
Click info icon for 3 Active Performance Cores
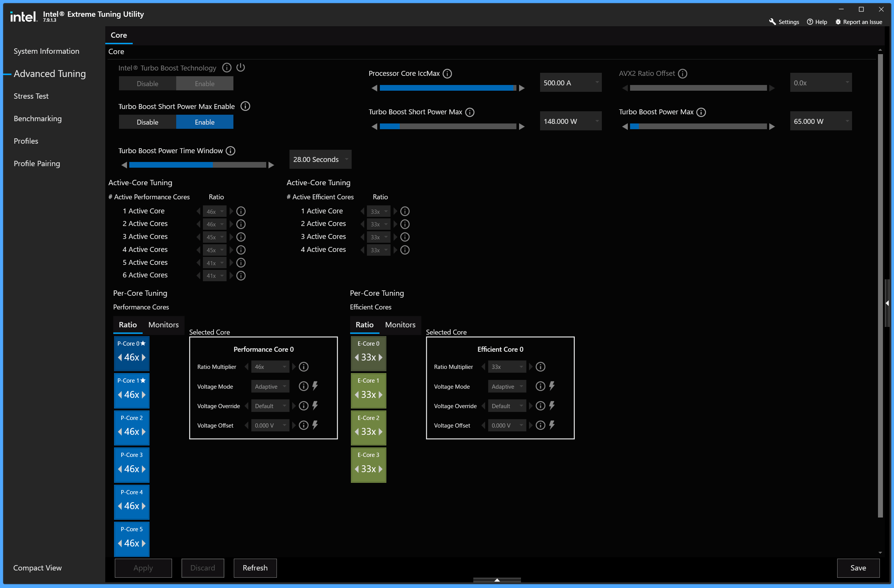point(241,237)
